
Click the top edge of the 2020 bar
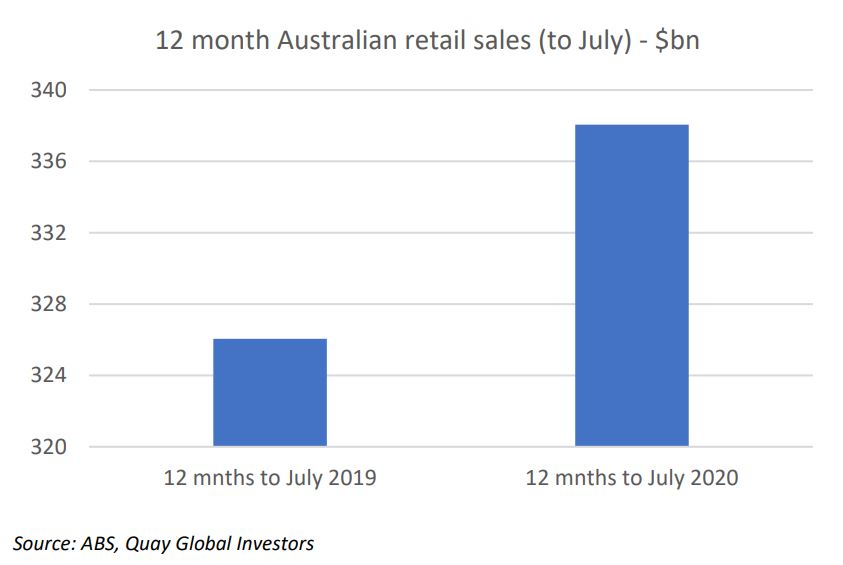[632, 126]
